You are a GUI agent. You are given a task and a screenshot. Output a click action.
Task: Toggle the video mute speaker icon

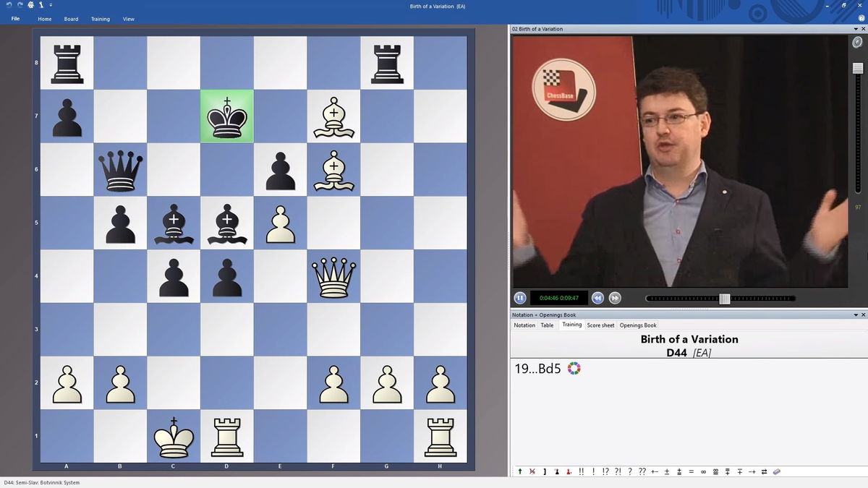click(x=858, y=43)
